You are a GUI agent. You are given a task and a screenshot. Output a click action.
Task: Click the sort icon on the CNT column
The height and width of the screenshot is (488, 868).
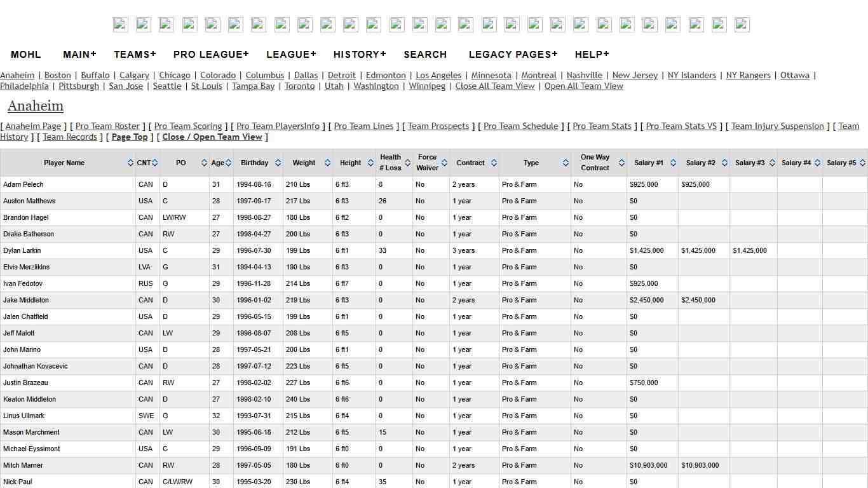pos(155,163)
